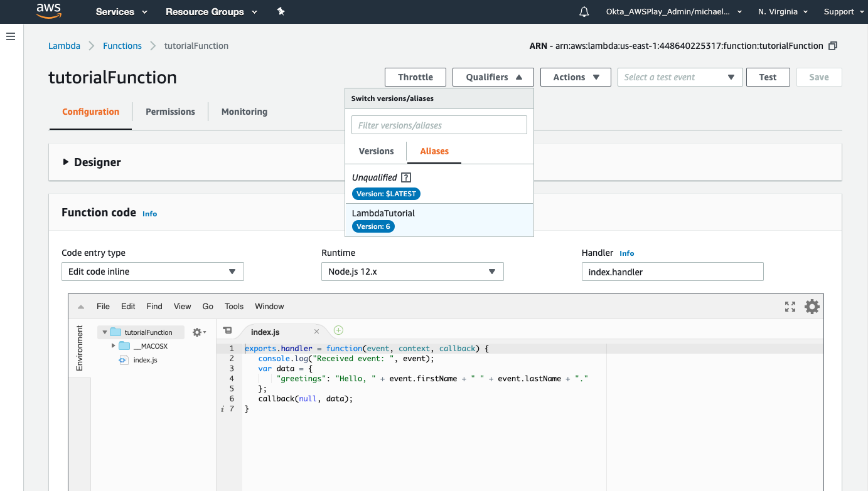Open the Services dropdown menu
868x491 pixels.
click(x=122, y=11)
